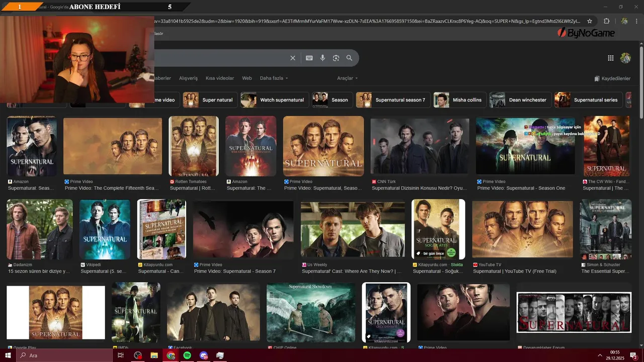This screenshot has width=644, height=362.
Task: Open the DonanımHaber Forum faces banner image
Action: [574, 312]
